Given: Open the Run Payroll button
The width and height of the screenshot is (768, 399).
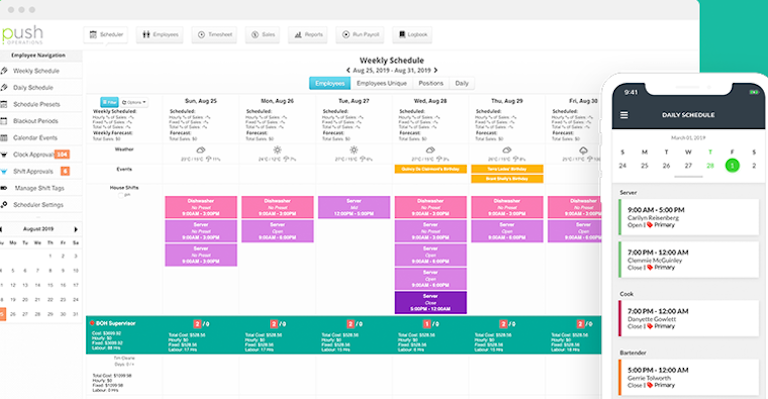Looking at the screenshot, I should click(360, 35).
